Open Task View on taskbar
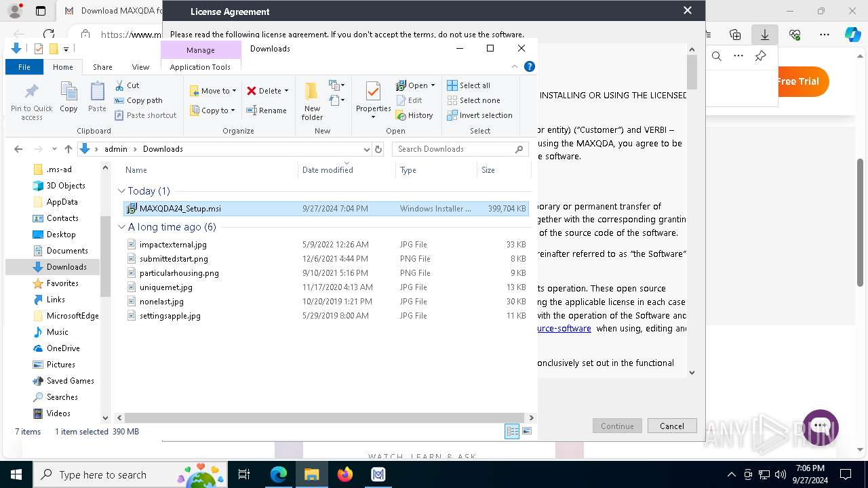Image resolution: width=868 pixels, height=488 pixels. point(245,474)
